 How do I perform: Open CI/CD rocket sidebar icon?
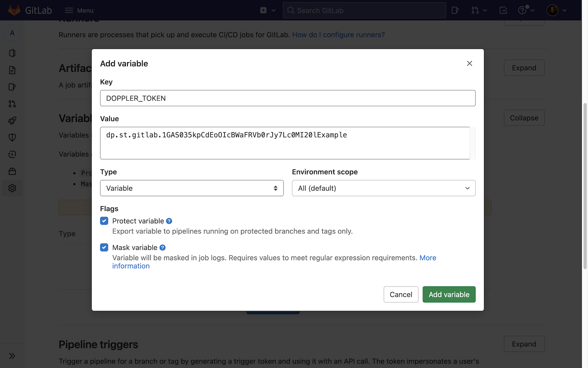12,121
